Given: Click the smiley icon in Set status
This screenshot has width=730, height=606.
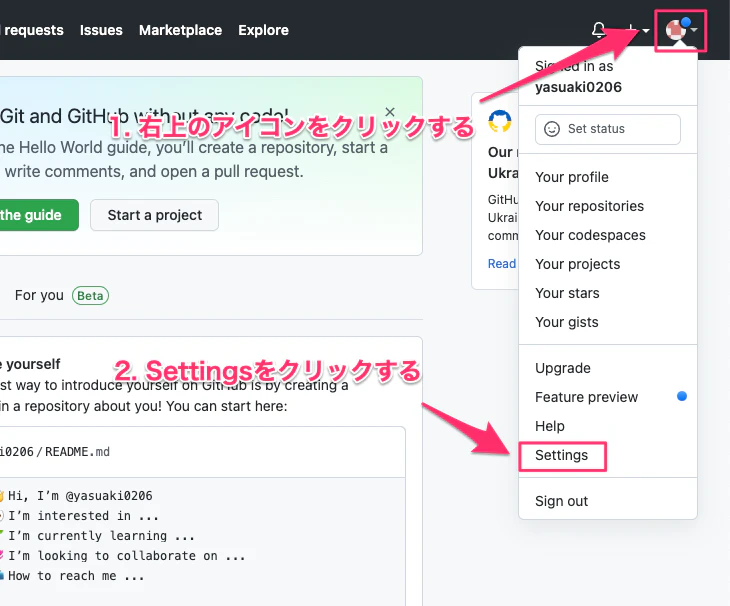Looking at the screenshot, I should (x=552, y=129).
